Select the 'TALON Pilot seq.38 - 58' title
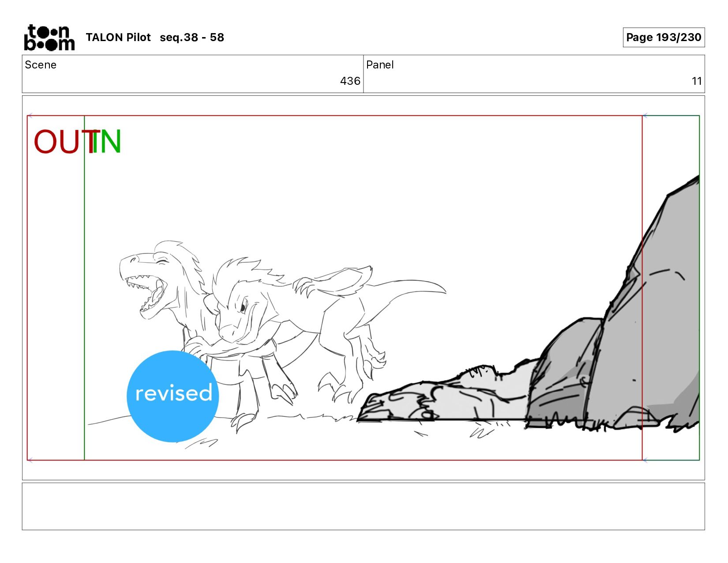The height and width of the screenshot is (563, 728). click(155, 38)
